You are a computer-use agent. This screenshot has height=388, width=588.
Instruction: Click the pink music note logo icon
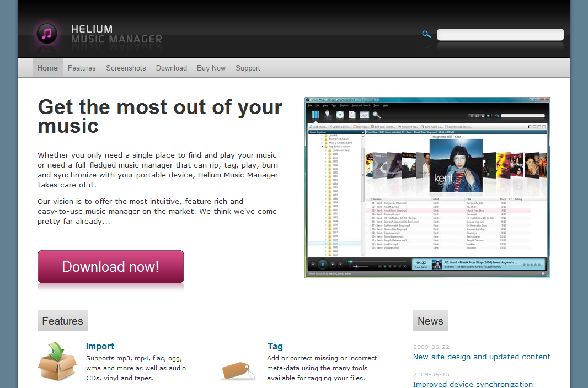click(x=47, y=34)
